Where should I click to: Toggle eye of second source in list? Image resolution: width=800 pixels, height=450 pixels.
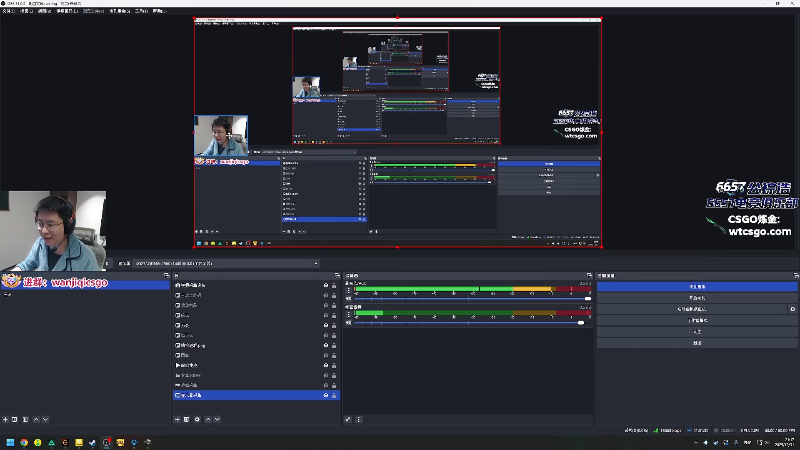coord(326,295)
